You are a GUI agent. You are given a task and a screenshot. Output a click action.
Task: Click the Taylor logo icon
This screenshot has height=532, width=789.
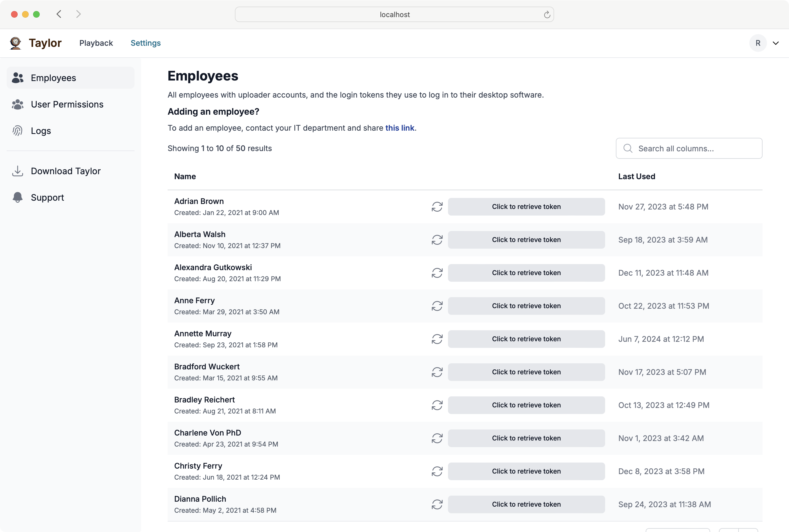pos(16,43)
